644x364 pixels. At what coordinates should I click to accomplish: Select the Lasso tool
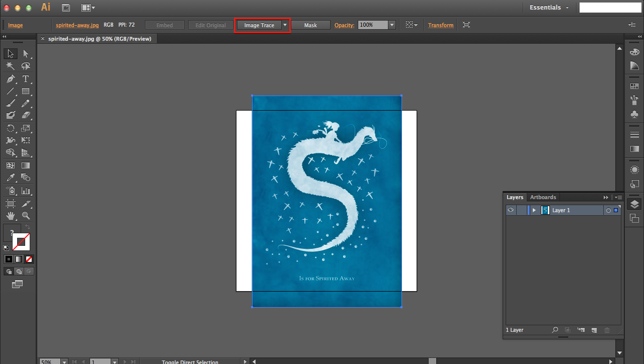click(x=26, y=66)
